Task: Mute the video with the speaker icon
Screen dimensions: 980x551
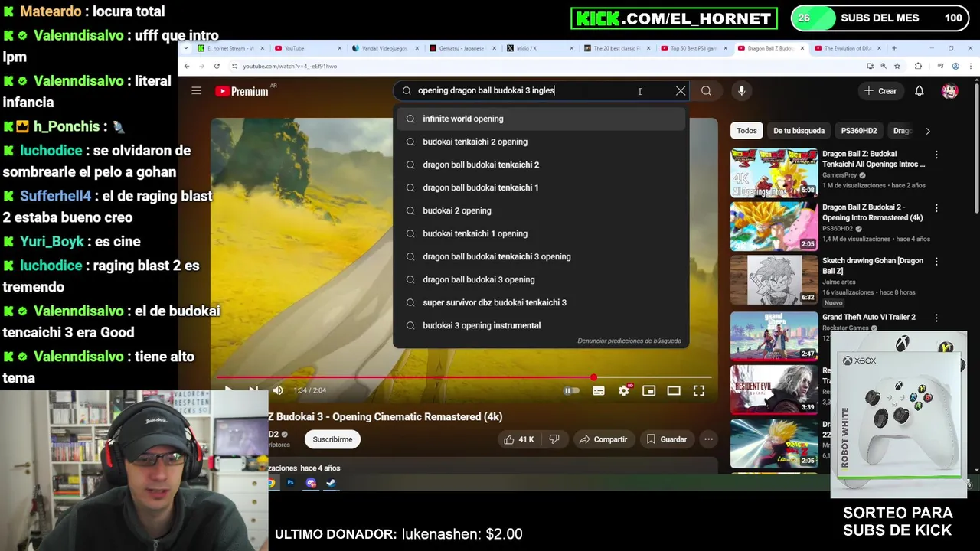Action: [x=278, y=390]
